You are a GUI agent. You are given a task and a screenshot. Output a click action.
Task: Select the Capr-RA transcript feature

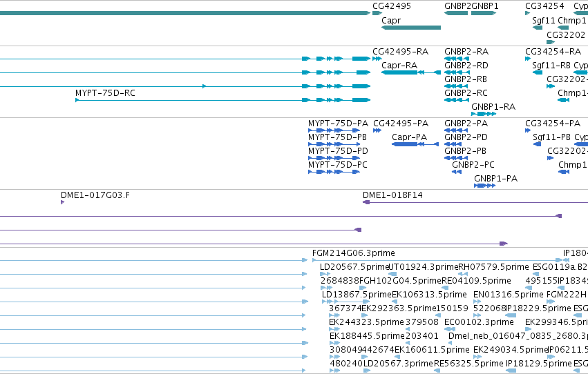click(411, 72)
